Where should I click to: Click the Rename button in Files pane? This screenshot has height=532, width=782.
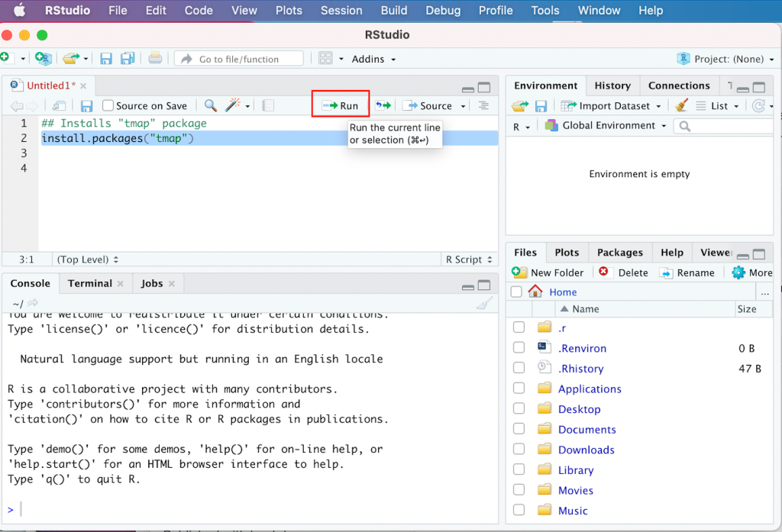point(687,272)
